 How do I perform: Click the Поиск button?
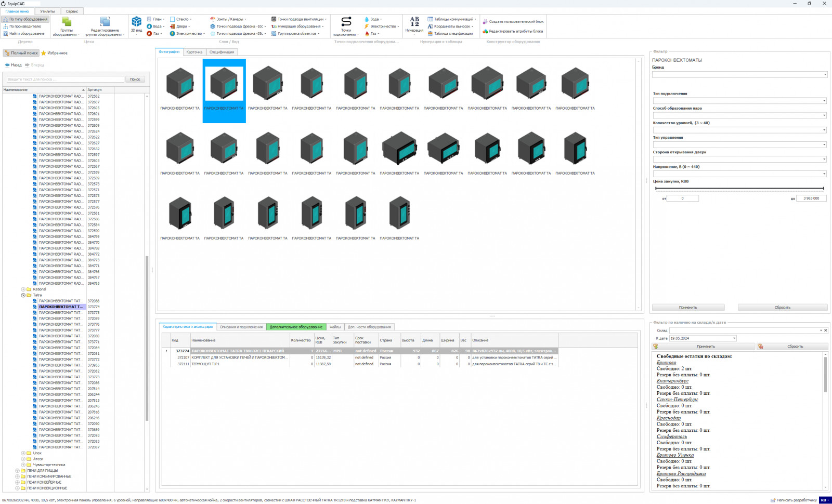135,79
